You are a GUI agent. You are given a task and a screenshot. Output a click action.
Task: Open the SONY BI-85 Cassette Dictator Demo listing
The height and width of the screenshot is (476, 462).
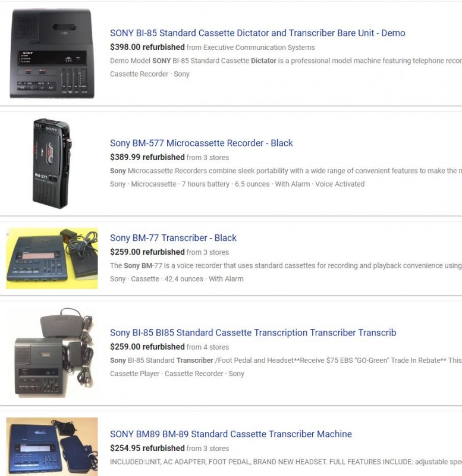pyautogui.click(x=257, y=33)
